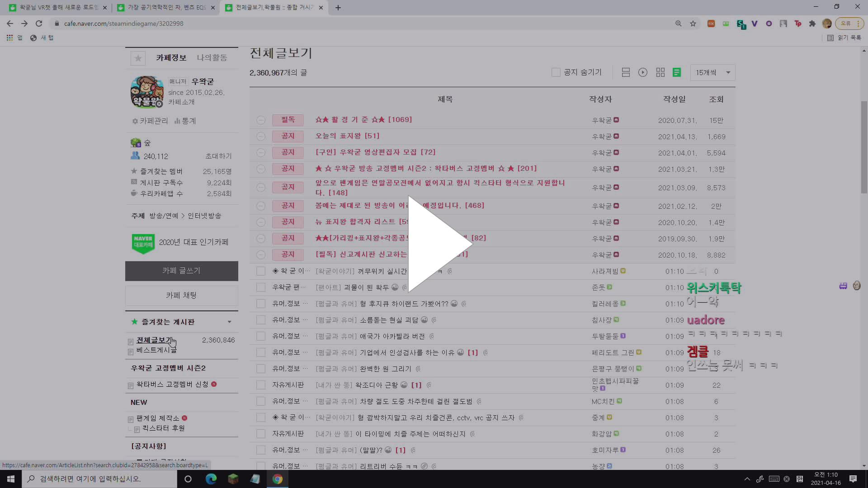
Task: Open the 팬게임 제작소 board
Action: tap(158, 418)
